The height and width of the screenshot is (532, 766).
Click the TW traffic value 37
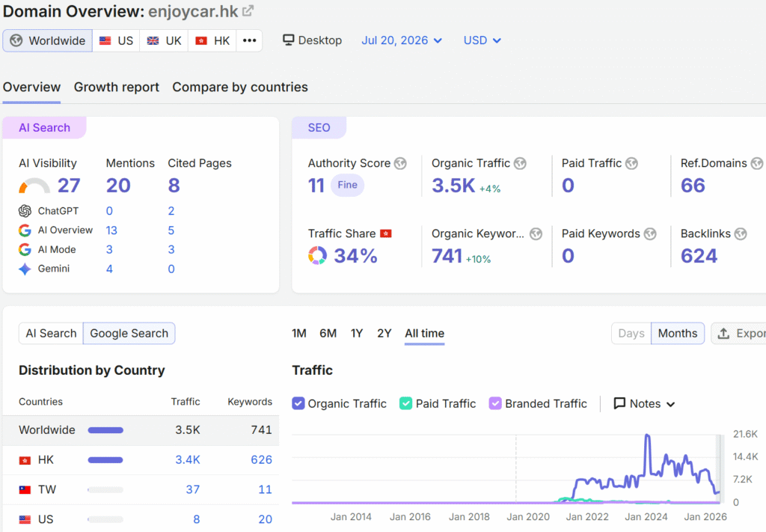pyautogui.click(x=192, y=489)
